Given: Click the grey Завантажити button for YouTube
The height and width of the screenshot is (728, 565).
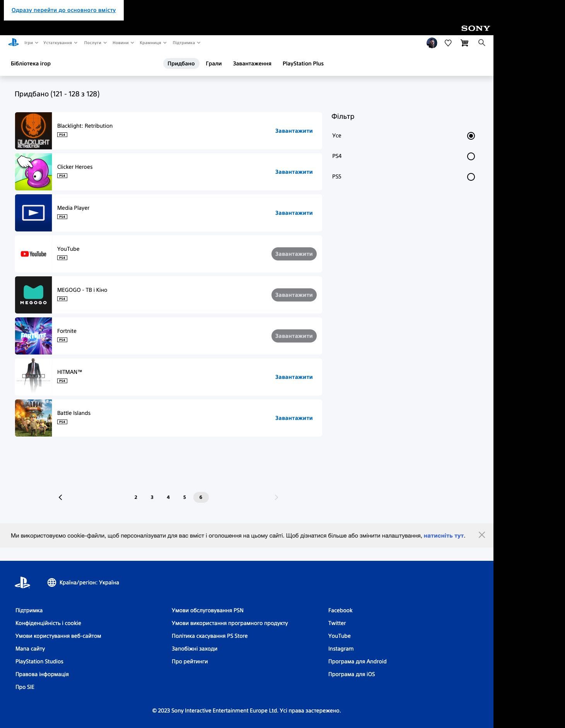Looking at the screenshot, I should coord(294,254).
